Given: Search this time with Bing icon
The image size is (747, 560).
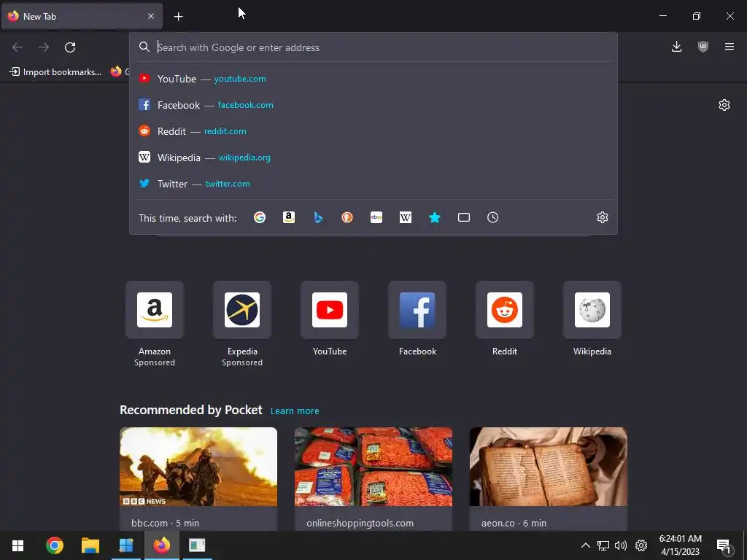Looking at the screenshot, I should click(x=318, y=217).
